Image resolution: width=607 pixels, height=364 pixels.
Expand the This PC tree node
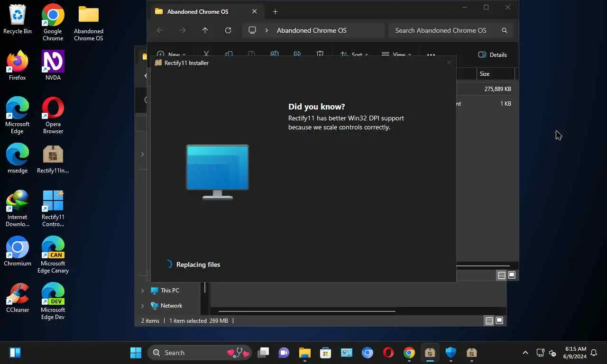click(142, 291)
